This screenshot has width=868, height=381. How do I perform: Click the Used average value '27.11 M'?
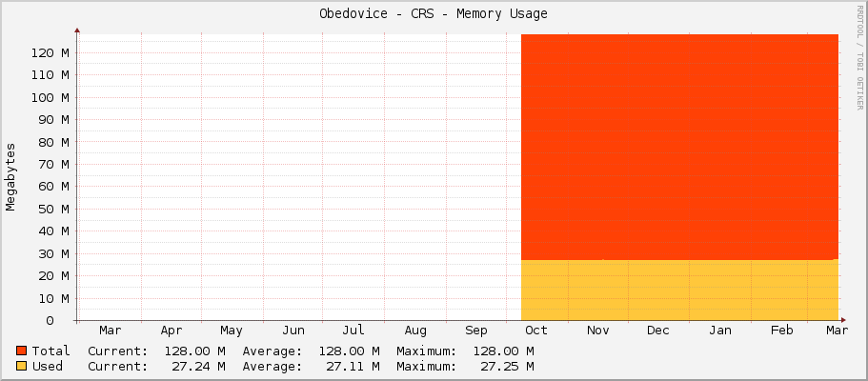click(x=353, y=366)
